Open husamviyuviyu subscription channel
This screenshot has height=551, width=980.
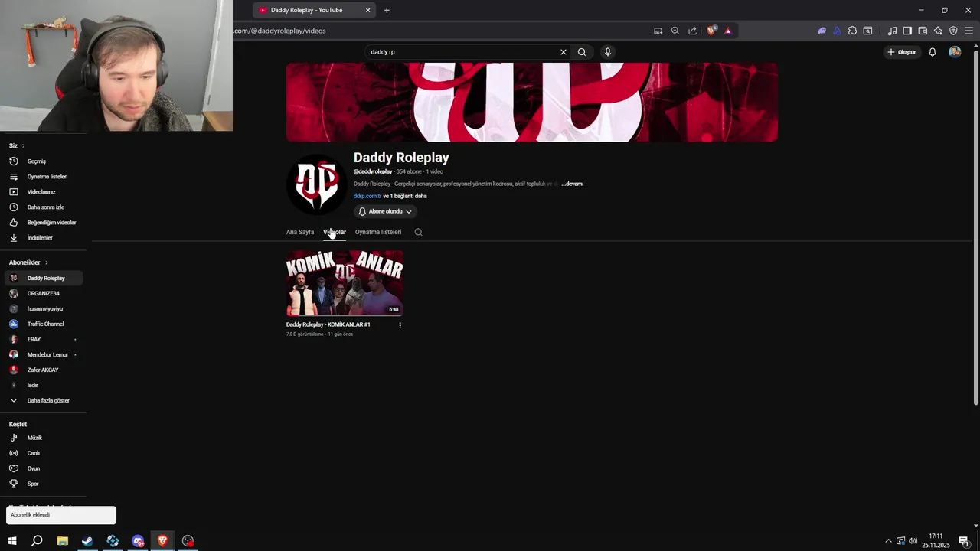[x=43, y=308]
